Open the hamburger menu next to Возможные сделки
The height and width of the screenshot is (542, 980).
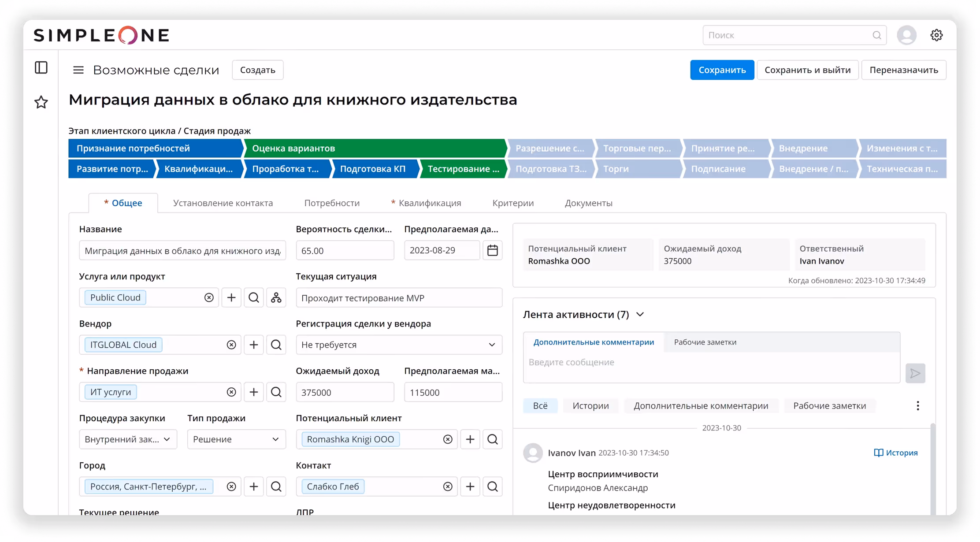tap(78, 70)
